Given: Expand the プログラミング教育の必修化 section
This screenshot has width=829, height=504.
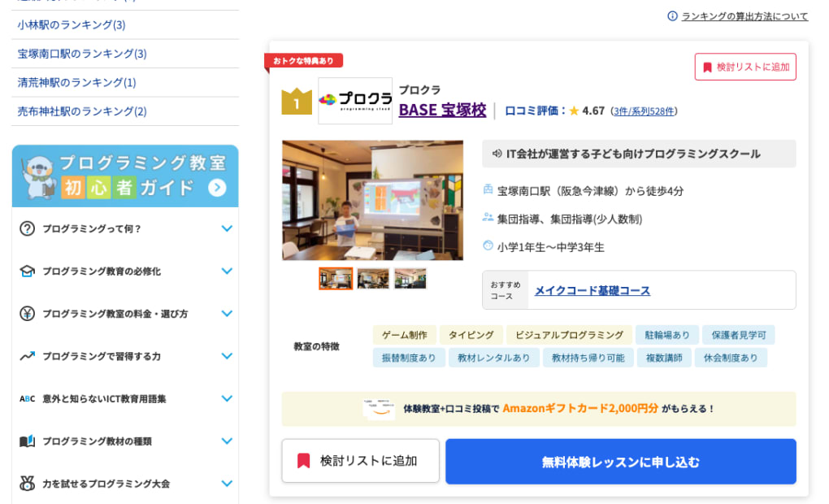Looking at the screenshot, I should pos(227,272).
